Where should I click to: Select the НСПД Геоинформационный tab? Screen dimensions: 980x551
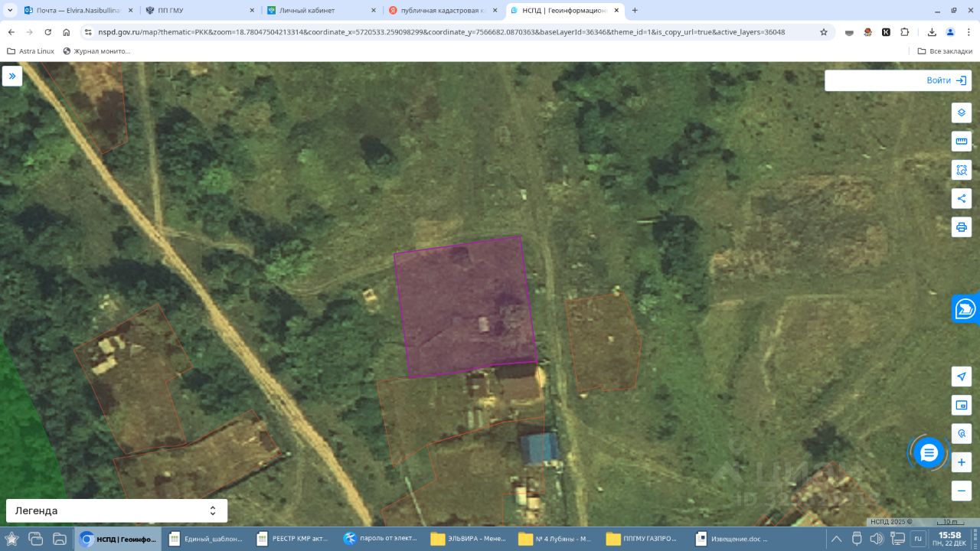point(564,11)
